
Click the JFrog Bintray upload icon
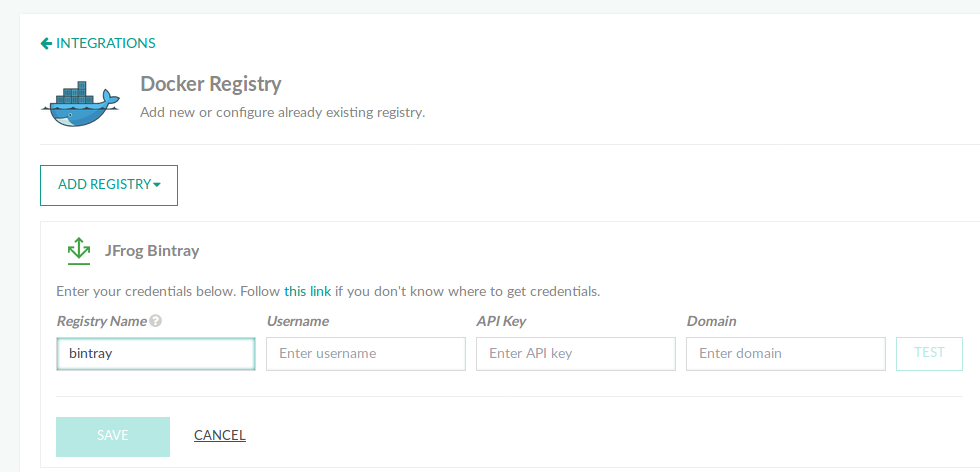coord(79,251)
